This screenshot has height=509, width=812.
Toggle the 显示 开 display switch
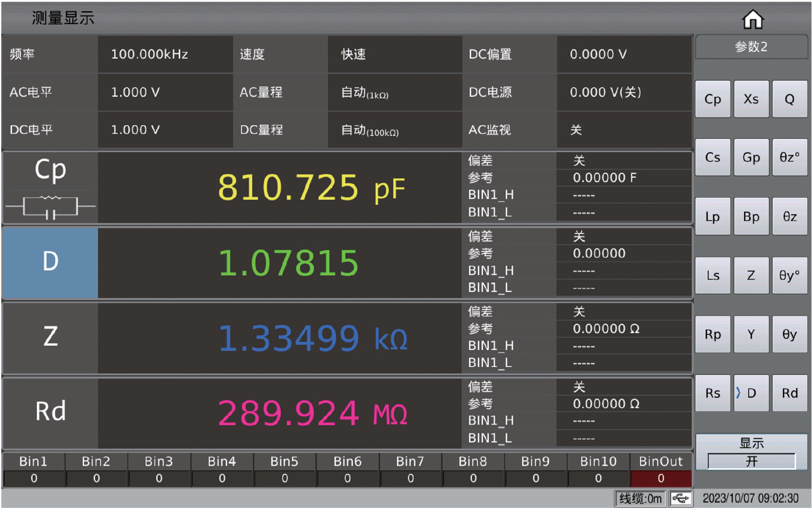point(751,460)
